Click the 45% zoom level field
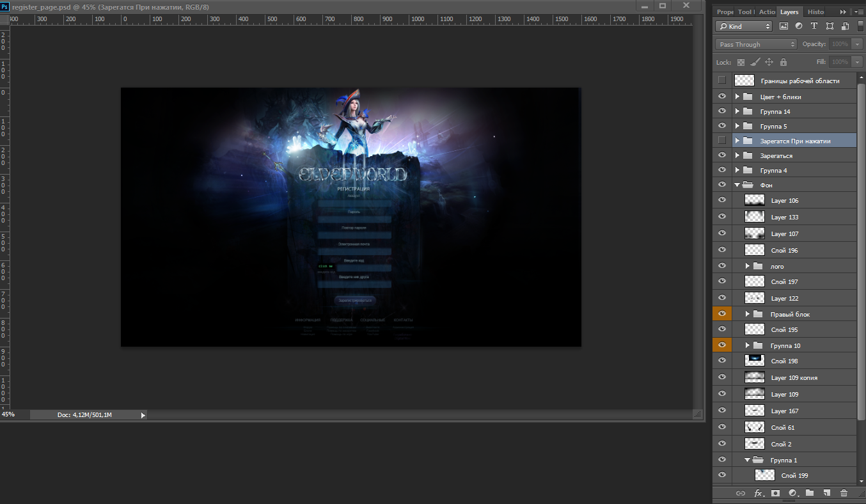This screenshot has width=866, height=504. (14, 414)
